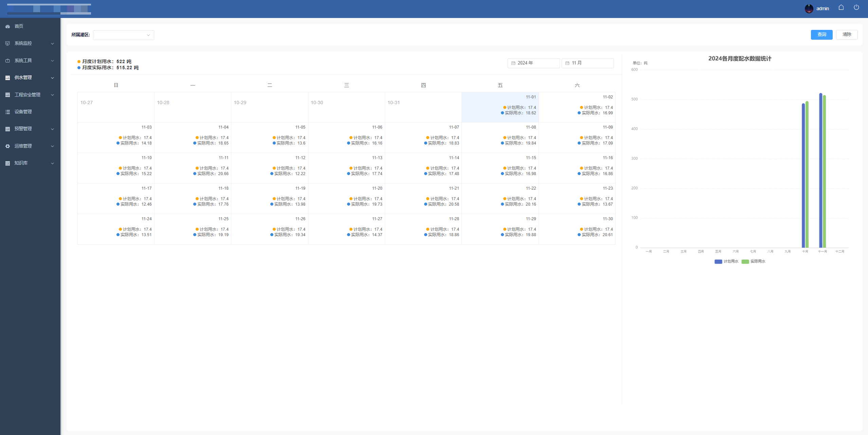The width and height of the screenshot is (868, 435).
Task: Click the 系统工具 toolbox icon
Action: tap(7, 61)
